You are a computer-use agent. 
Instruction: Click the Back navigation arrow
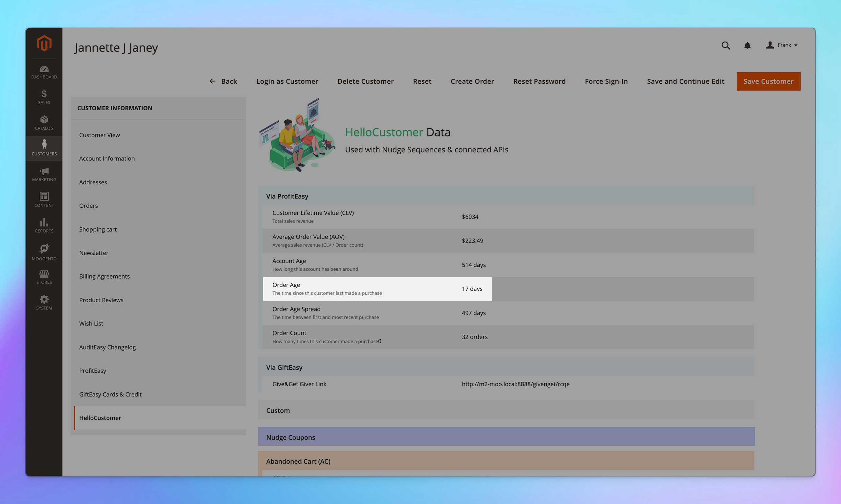[x=213, y=80]
